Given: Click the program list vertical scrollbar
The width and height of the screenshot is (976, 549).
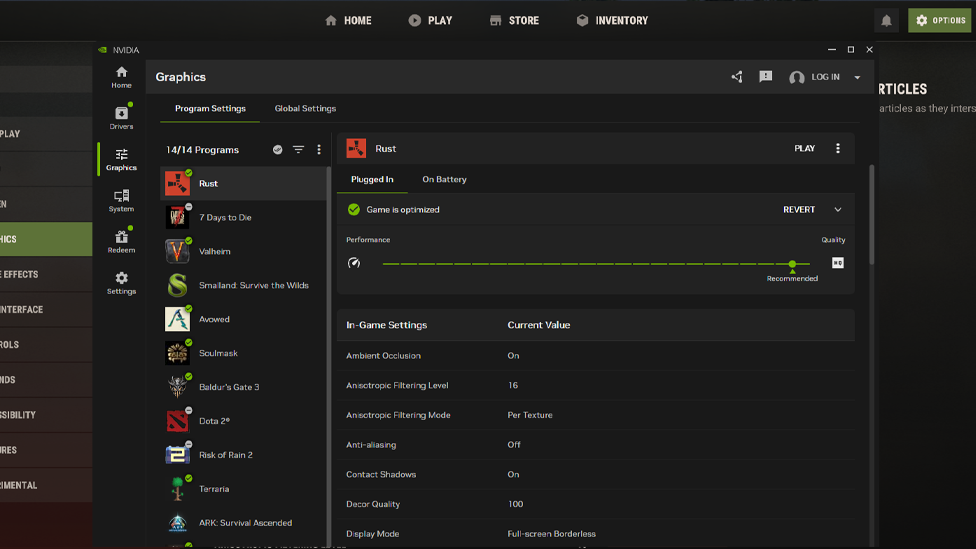Looking at the screenshot, I should (x=329, y=355).
